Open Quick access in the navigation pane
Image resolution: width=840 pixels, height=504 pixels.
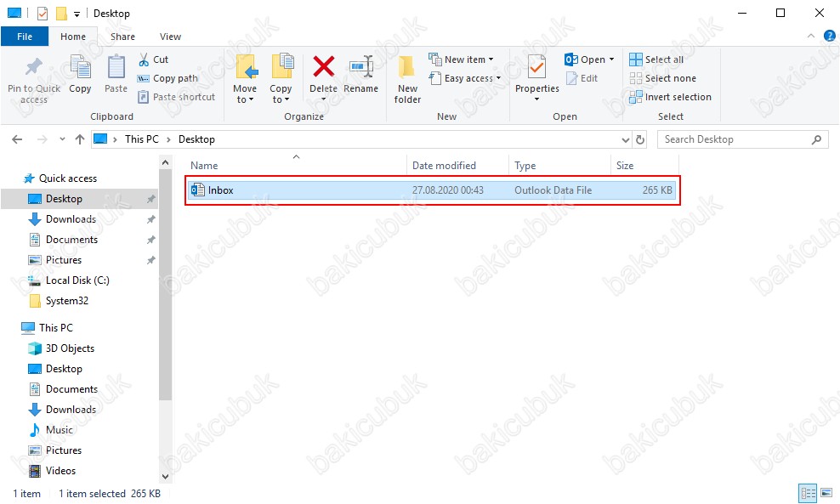click(x=67, y=178)
